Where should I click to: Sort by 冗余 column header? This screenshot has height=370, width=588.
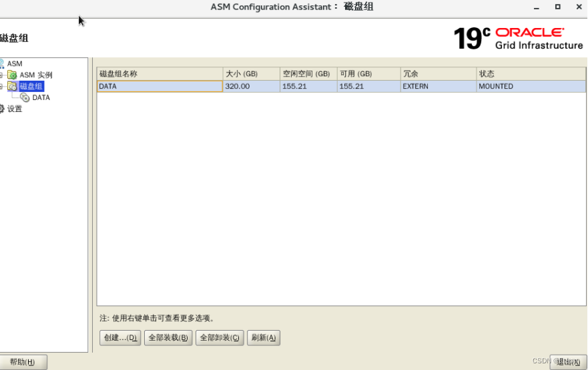438,74
